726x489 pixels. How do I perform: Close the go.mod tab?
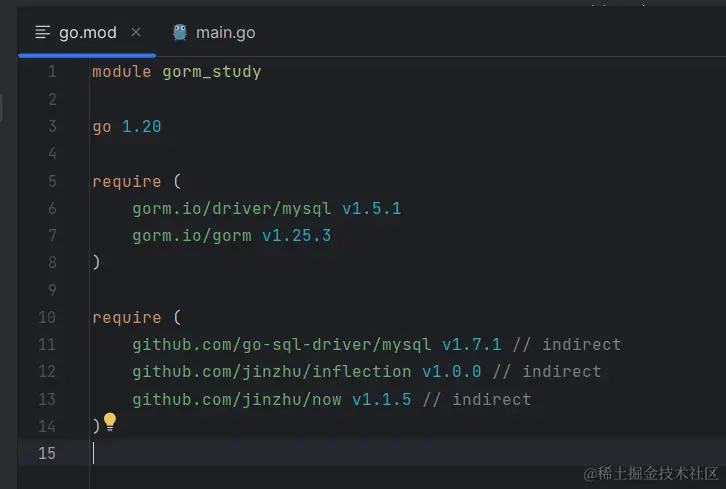136,32
